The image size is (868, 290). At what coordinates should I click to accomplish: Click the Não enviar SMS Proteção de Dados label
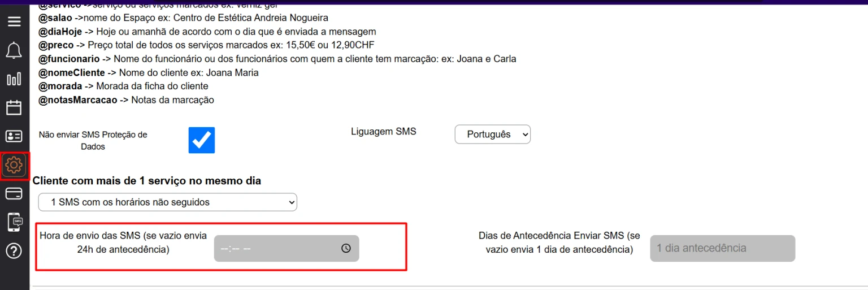93,140
